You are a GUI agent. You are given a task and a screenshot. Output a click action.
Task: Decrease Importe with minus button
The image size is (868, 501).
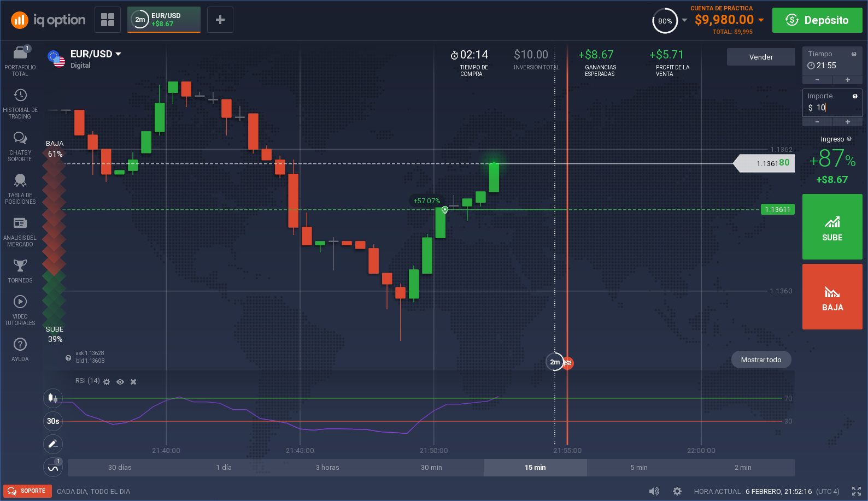point(817,122)
